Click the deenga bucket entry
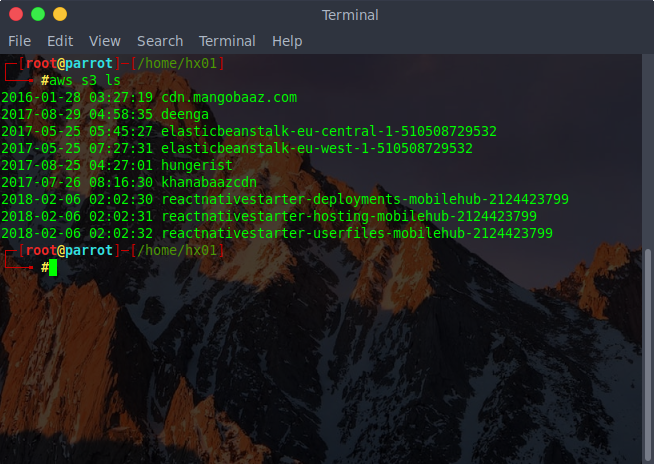This screenshot has width=654, height=464. (185, 114)
